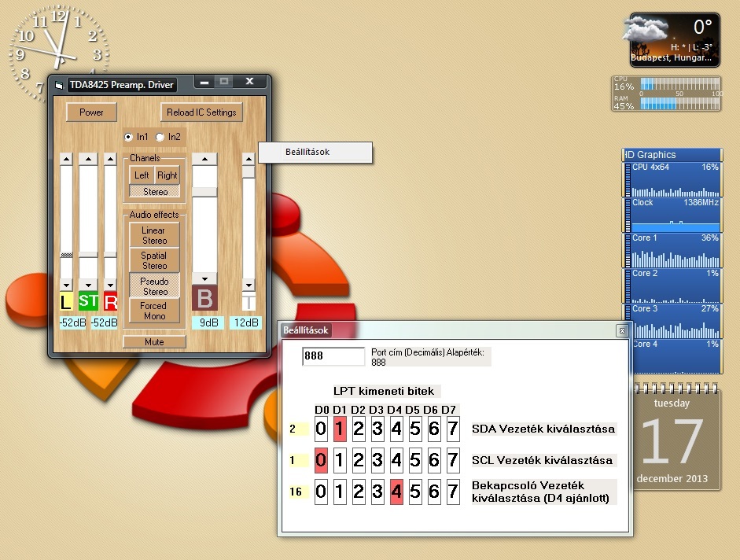This screenshot has height=560, width=740.
Task: Select bit 3 in SDA row
Action: tap(377, 429)
